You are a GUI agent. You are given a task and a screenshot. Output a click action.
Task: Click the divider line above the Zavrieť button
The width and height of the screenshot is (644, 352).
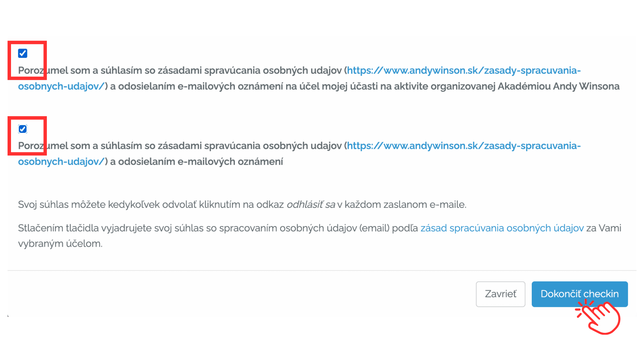(x=322, y=270)
